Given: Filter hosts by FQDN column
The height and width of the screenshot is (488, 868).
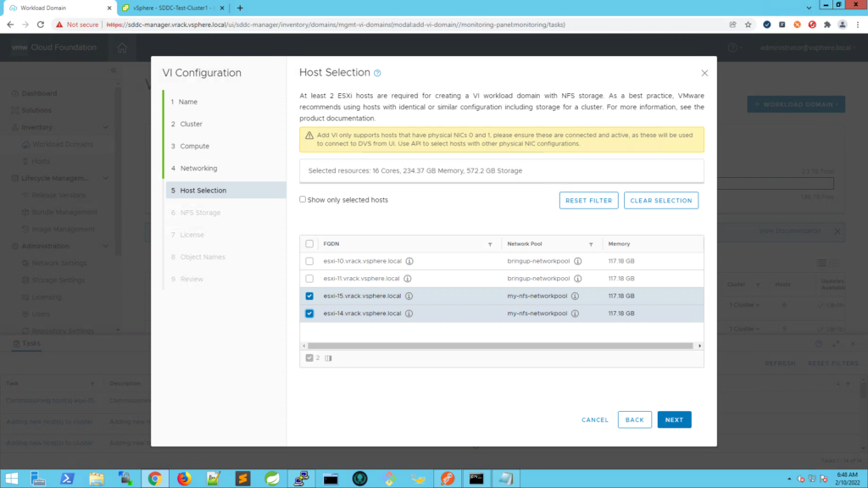Looking at the screenshot, I should 490,244.
